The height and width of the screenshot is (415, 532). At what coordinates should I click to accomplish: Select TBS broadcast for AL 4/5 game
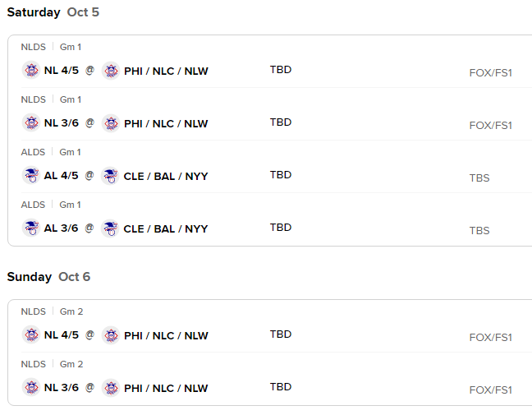tap(479, 178)
